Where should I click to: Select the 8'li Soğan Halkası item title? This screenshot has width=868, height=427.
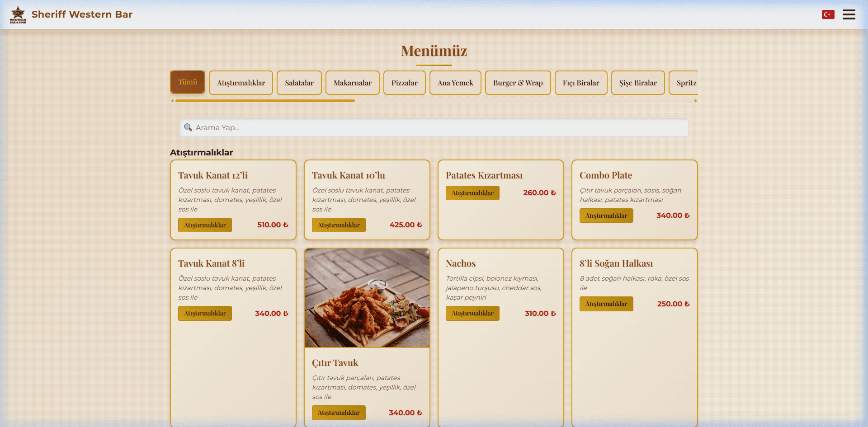click(616, 263)
